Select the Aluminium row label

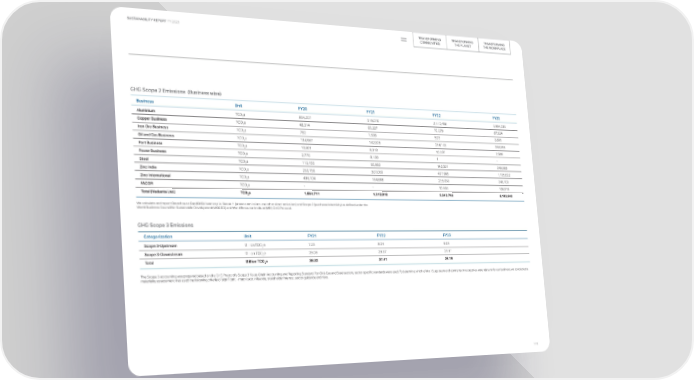tap(146, 111)
